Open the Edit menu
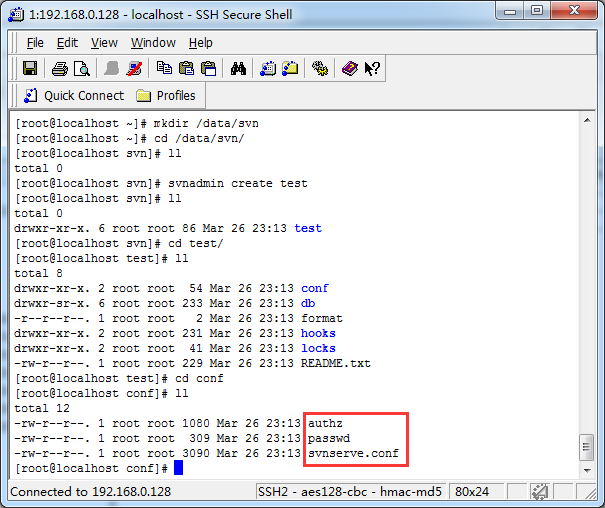 [x=67, y=43]
